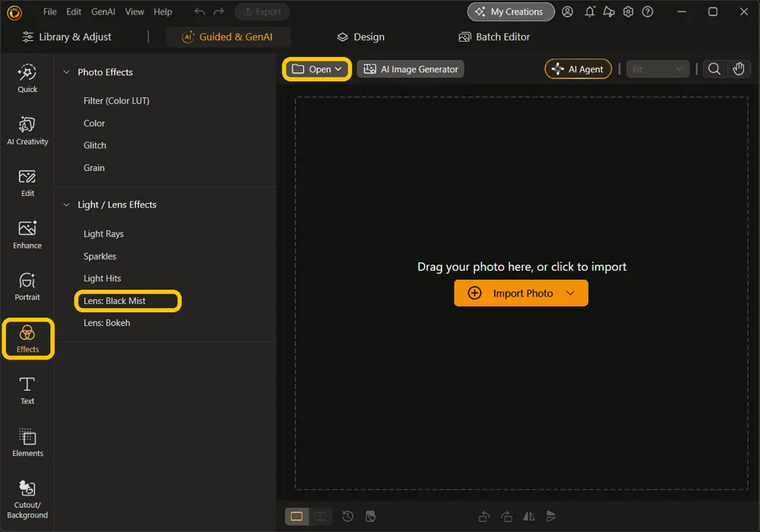The image size is (760, 532).
Task: Open the Cutout/Background sidebar panel
Action: pos(27,499)
